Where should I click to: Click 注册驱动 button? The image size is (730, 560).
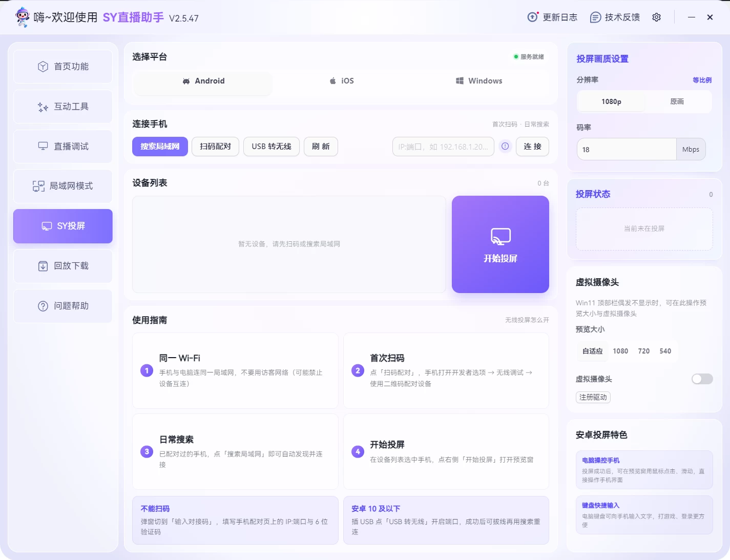pyautogui.click(x=593, y=398)
